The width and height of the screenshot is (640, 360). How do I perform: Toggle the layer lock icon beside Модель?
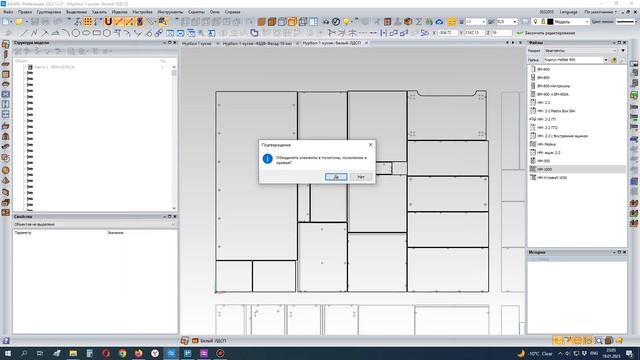point(543,22)
